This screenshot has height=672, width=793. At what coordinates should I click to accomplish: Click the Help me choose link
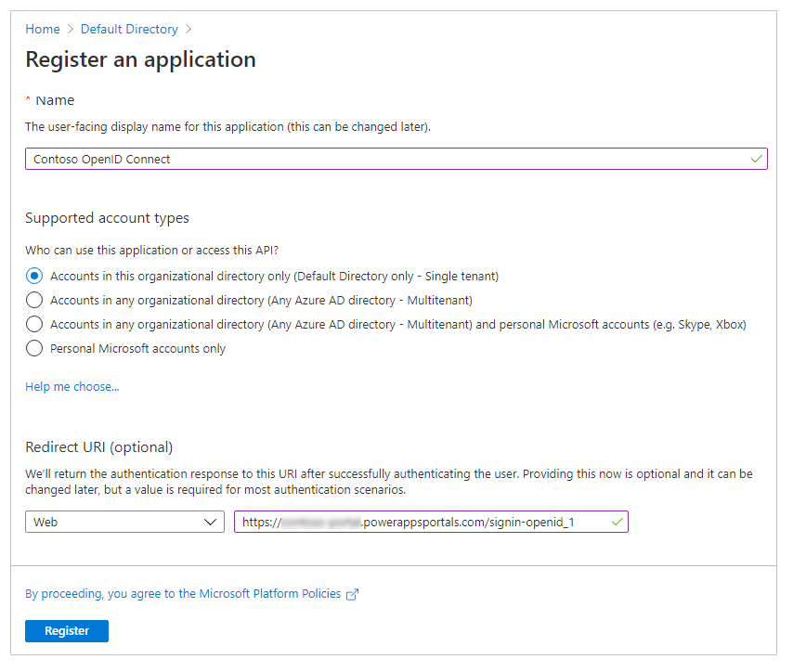[71, 386]
